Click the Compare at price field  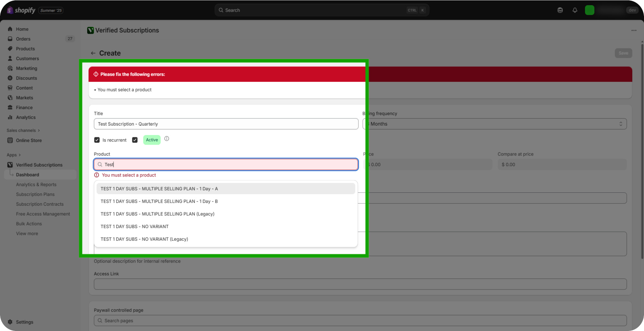562,165
